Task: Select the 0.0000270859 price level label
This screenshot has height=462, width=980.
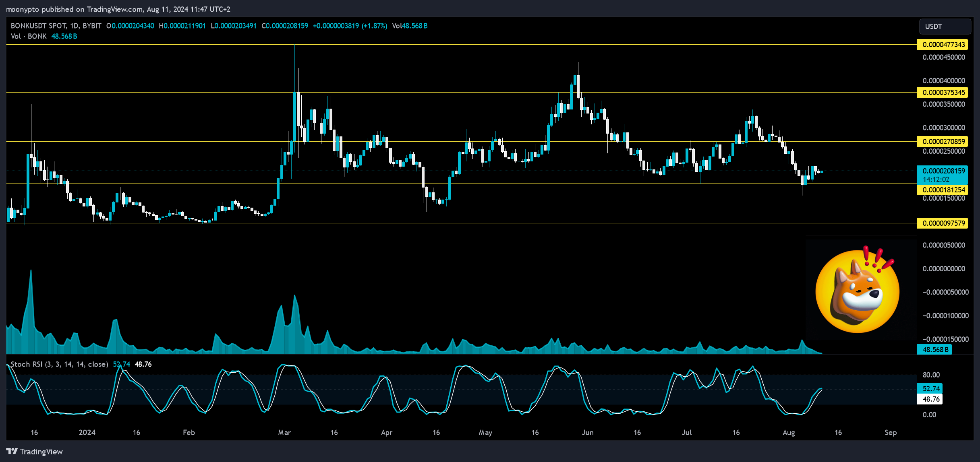Action: pos(943,142)
